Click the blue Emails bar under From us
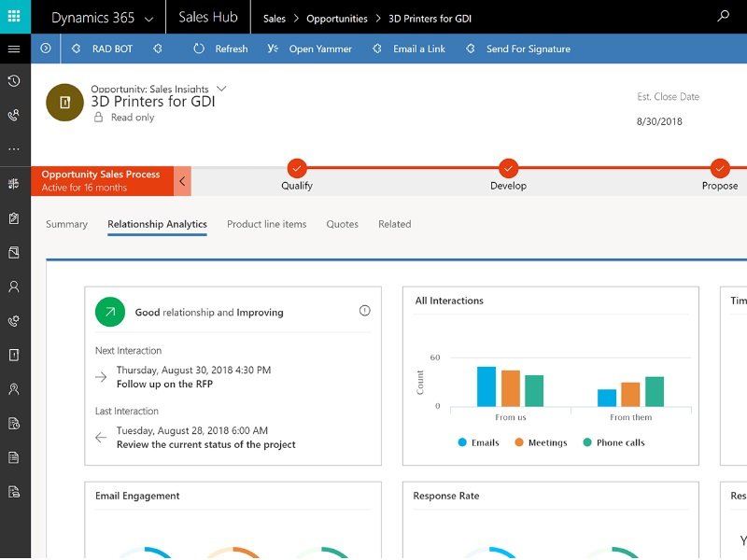Image resolution: width=747 pixels, height=560 pixels. (x=486, y=386)
